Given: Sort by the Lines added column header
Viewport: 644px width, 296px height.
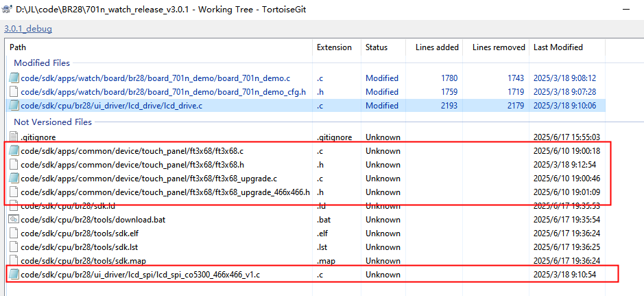Looking at the screenshot, I should pos(437,47).
